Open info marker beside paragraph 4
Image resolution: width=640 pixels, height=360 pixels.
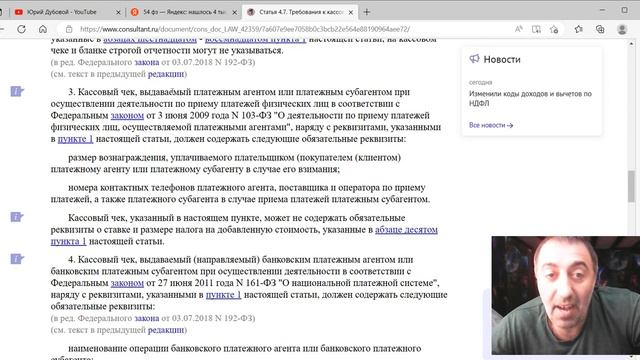(x=17, y=259)
